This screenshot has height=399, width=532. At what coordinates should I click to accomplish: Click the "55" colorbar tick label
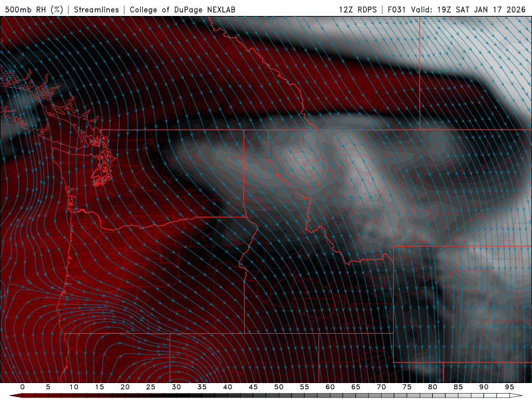tap(305, 387)
